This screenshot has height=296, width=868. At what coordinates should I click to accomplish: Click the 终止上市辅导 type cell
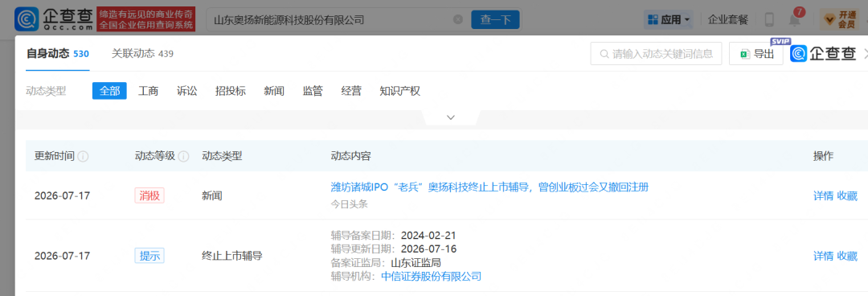pyautogui.click(x=232, y=256)
